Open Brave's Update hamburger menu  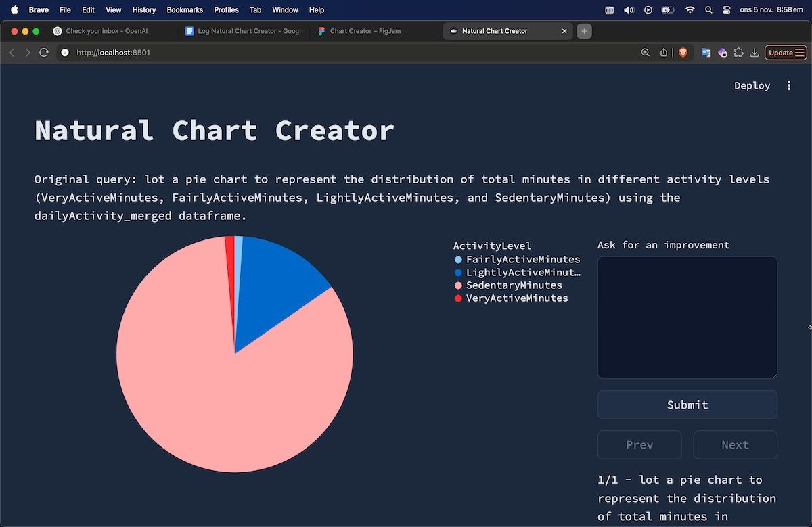786,52
